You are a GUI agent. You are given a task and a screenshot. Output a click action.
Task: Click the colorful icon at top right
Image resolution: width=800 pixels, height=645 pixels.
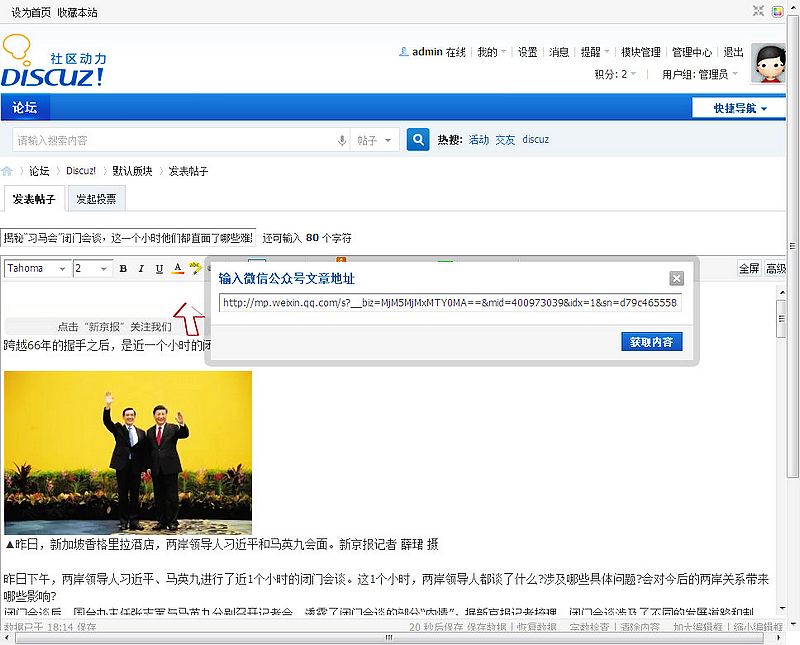click(x=777, y=11)
